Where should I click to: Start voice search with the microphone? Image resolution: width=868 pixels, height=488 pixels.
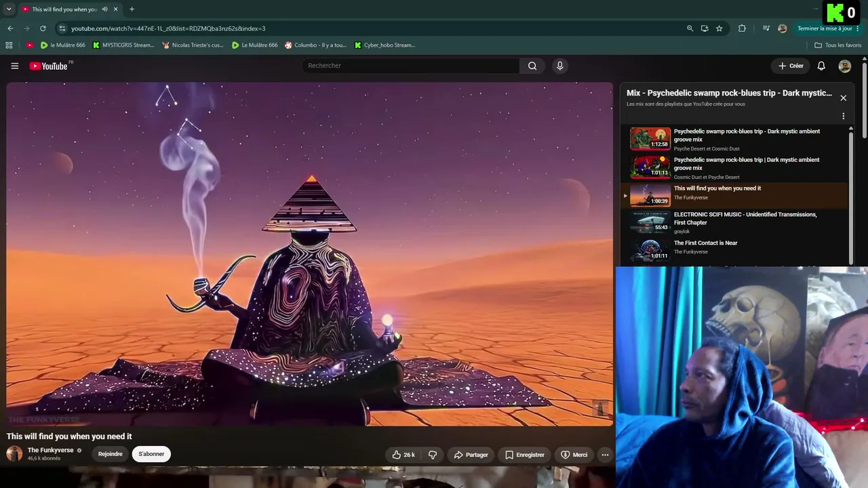[x=559, y=66]
